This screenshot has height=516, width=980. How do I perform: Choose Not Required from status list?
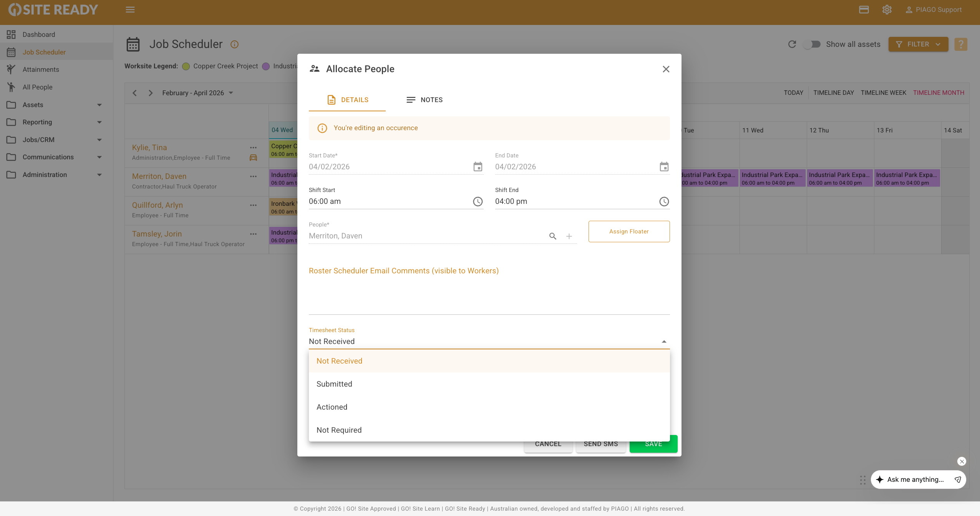coord(339,430)
